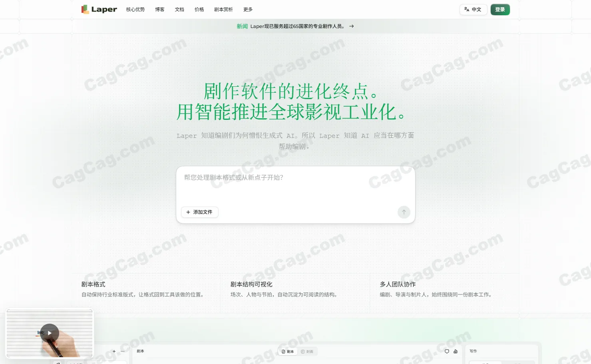Click the Laper wordmark text
Image resolution: width=591 pixels, height=364 pixels.
[x=104, y=10]
